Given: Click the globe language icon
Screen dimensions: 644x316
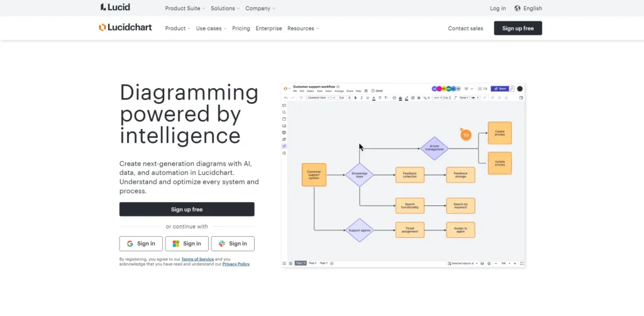Looking at the screenshot, I should 518,8.
